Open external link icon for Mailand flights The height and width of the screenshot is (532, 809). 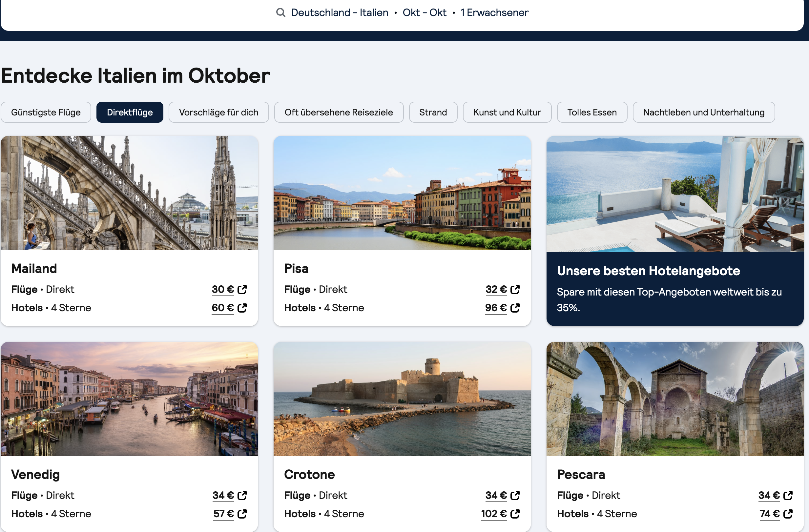(242, 289)
